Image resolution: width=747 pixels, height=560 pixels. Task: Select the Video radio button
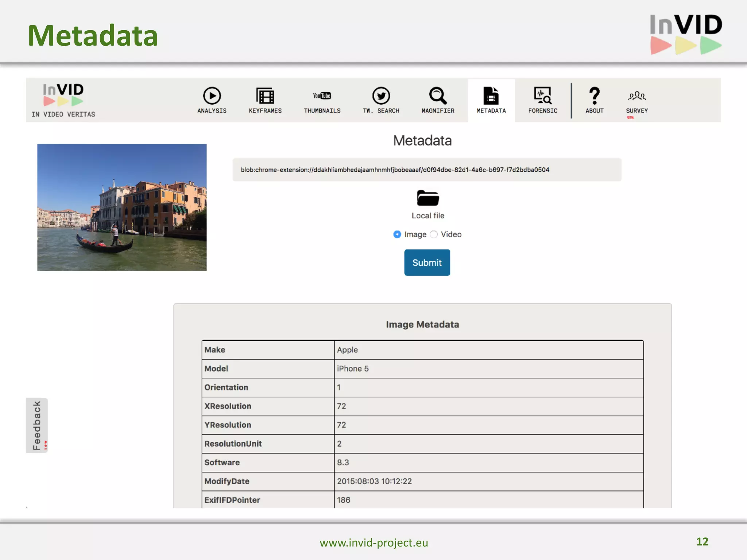[434, 234]
